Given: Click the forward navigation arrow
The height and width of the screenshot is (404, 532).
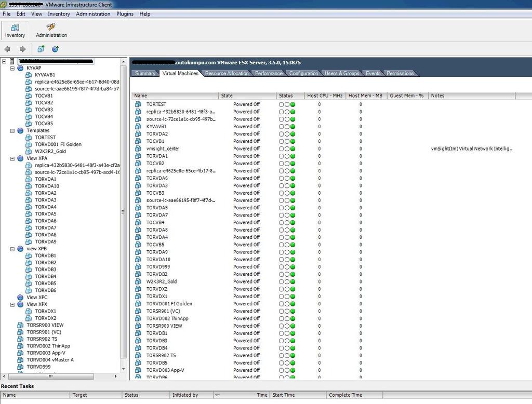Looking at the screenshot, I should click(22, 49).
